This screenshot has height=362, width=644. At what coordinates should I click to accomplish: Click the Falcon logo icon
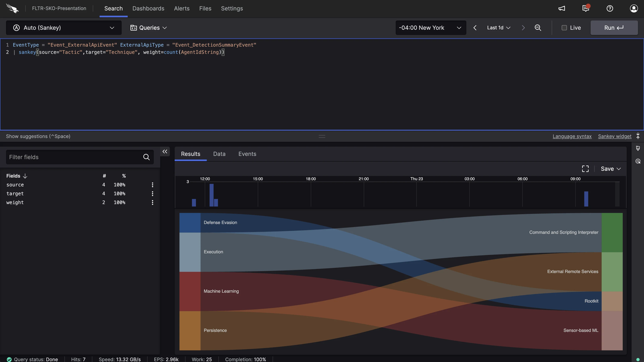point(12,8)
